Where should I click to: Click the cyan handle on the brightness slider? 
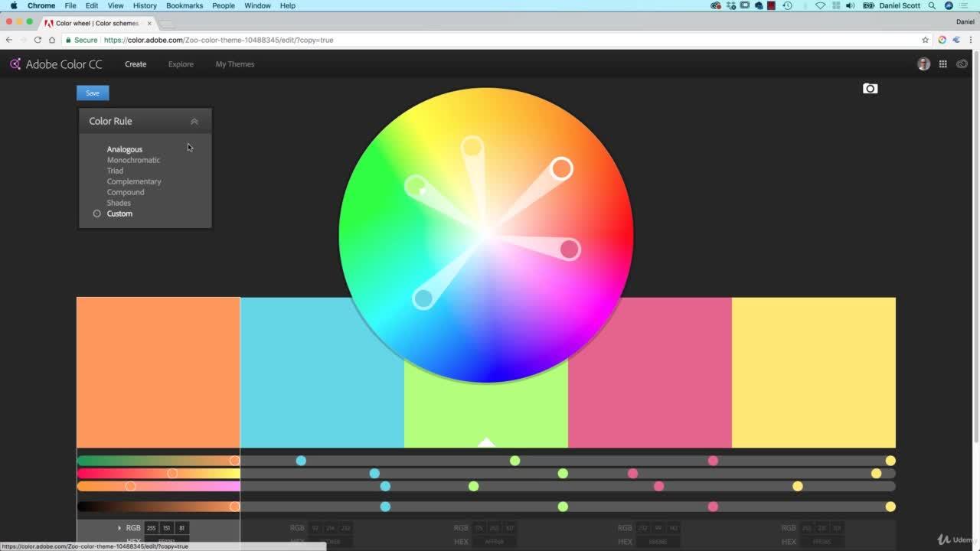[385, 506]
